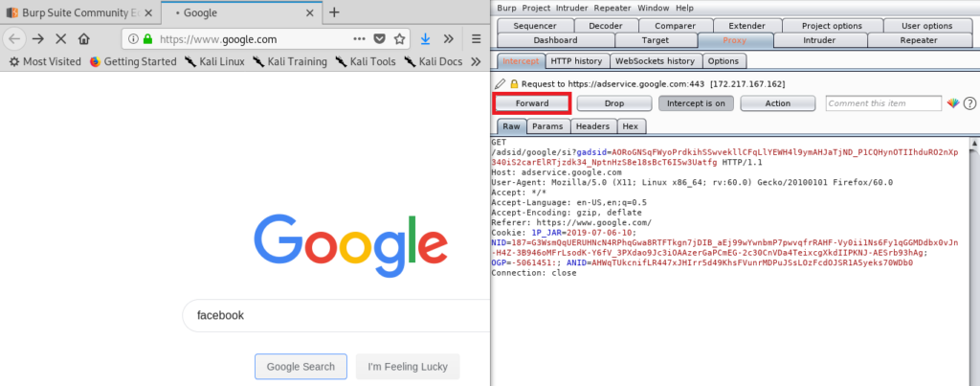Open Kali Docs bookmark

434,61
